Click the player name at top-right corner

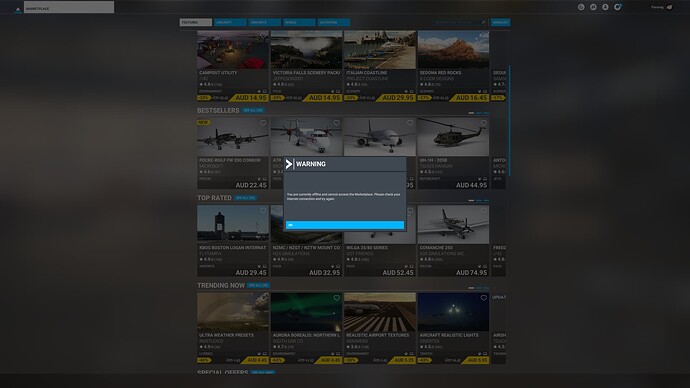click(657, 7)
